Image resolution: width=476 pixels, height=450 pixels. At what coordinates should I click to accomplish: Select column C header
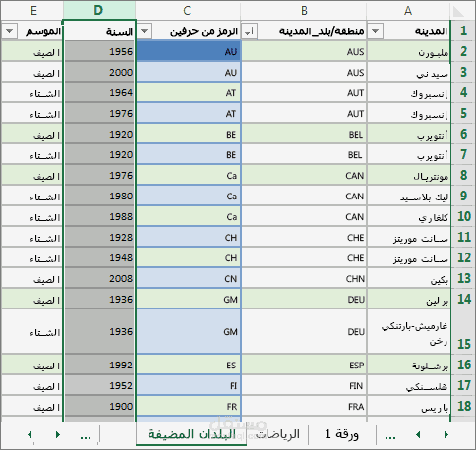click(x=187, y=11)
